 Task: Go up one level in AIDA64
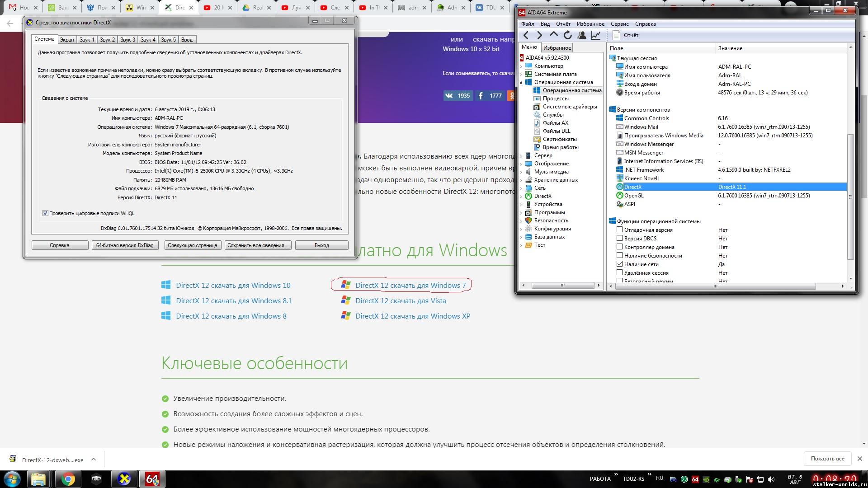pyautogui.click(x=554, y=35)
